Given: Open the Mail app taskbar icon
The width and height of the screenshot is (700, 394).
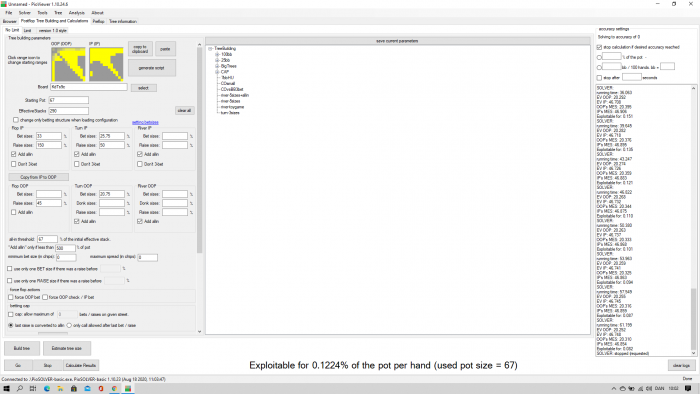Looking at the screenshot, I should 88,389.
